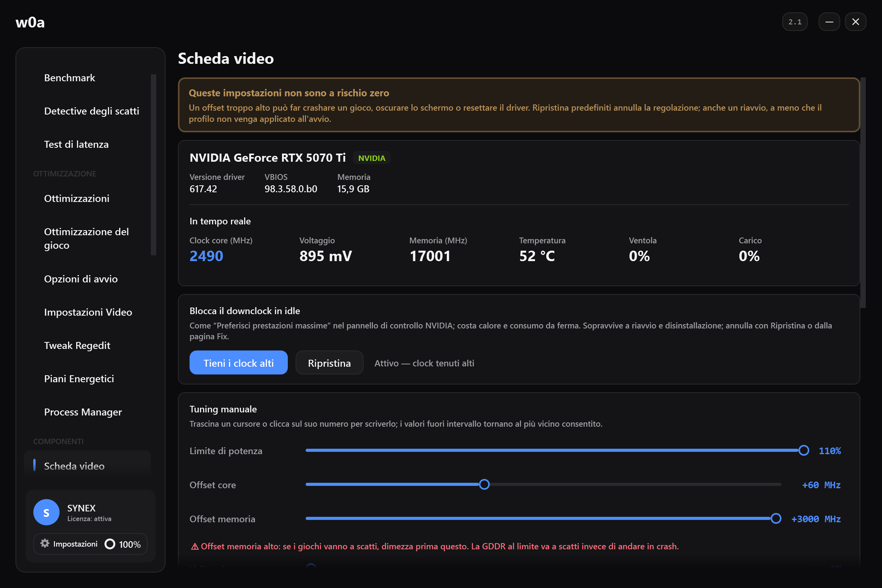Open the Impostazioni gear icon
Image resolution: width=882 pixels, height=588 pixels.
(x=45, y=544)
